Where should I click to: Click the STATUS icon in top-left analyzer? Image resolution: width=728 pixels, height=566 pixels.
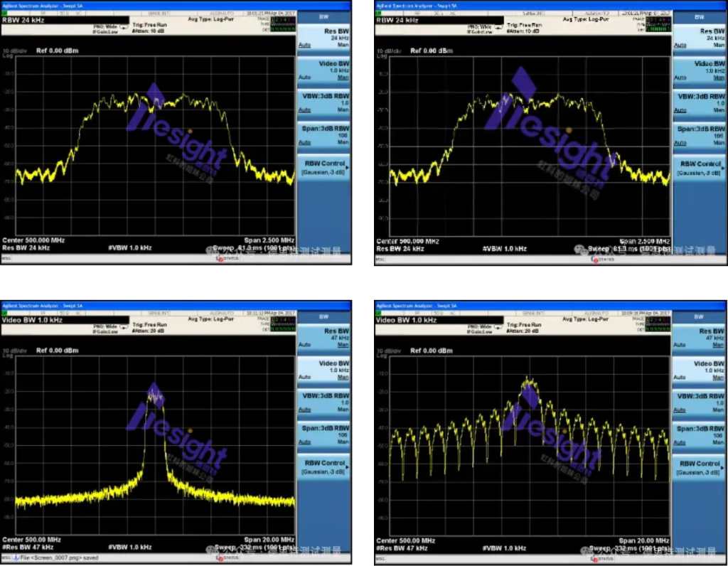click(x=219, y=258)
